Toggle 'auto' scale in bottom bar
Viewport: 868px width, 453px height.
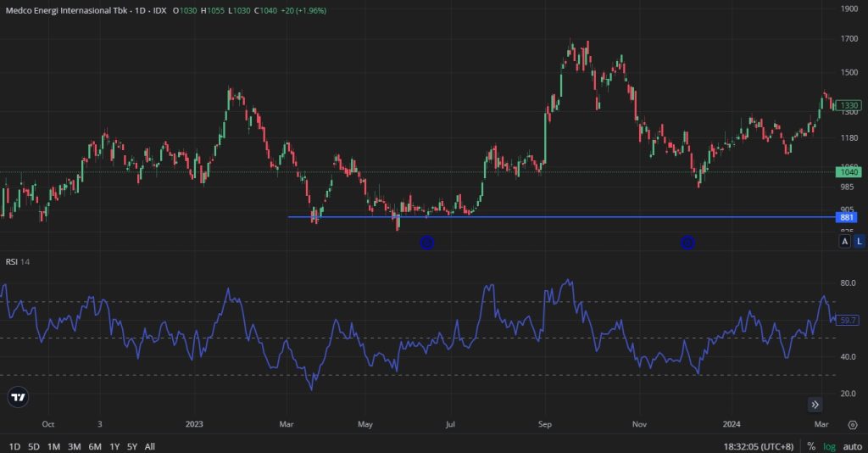(x=853, y=446)
